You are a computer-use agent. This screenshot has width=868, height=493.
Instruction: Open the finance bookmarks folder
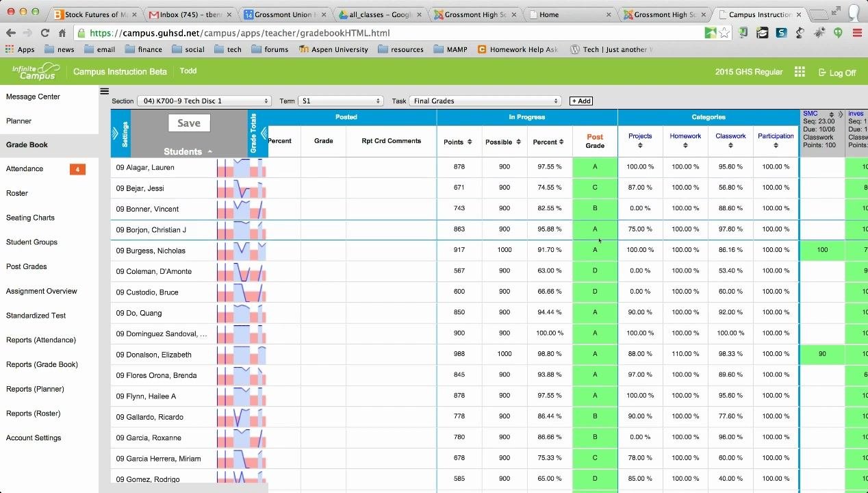[x=143, y=49]
